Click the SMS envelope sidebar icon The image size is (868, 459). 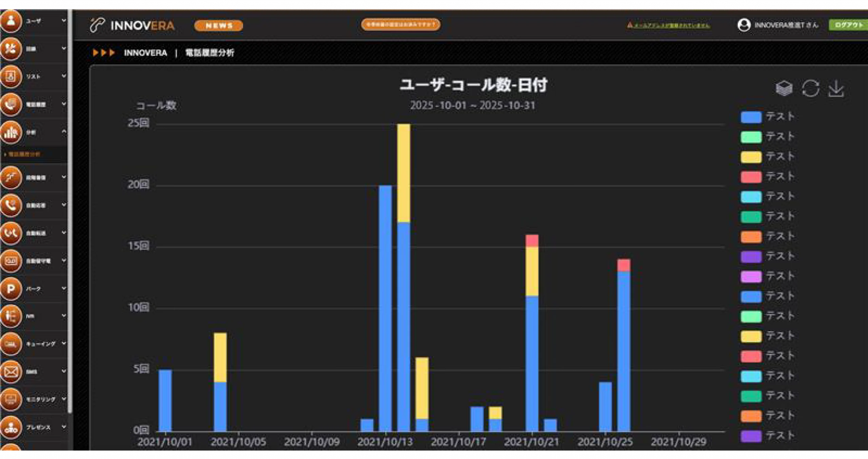tap(11, 372)
